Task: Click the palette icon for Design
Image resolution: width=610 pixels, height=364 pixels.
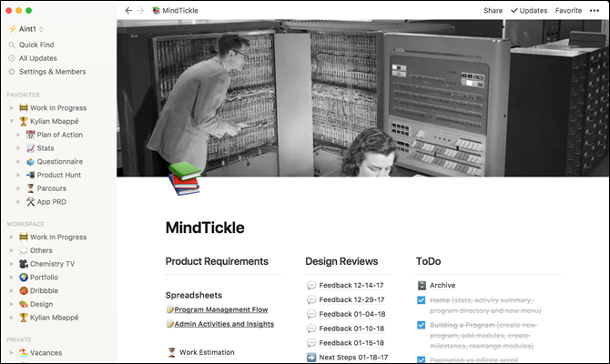Action: (24, 304)
